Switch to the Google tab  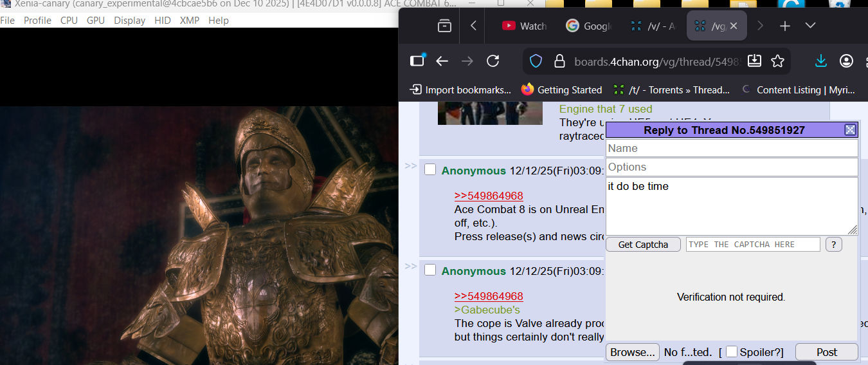point(589,26)
